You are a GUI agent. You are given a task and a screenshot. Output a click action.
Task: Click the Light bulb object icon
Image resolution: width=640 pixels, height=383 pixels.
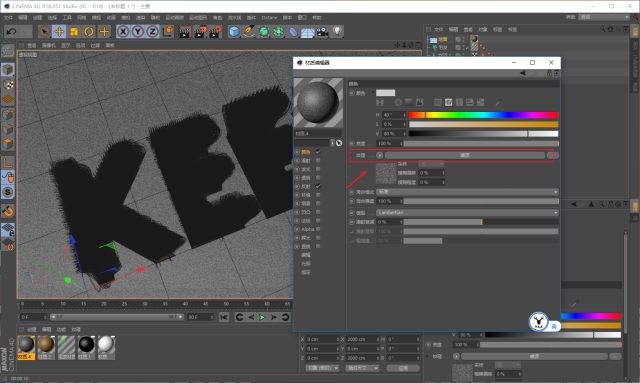pyautogui.click(x=337, y=31)
